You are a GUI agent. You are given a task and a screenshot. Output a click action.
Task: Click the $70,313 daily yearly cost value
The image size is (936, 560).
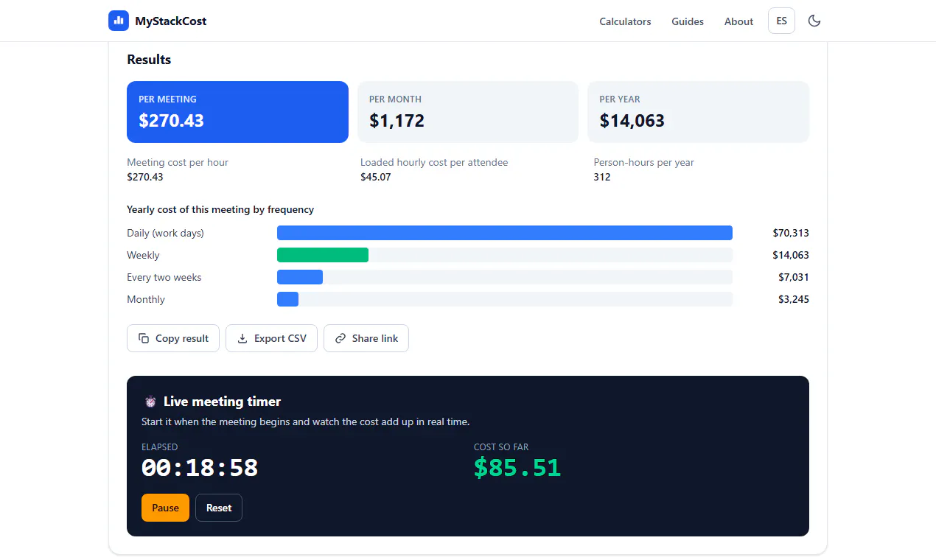click(791, 233)
